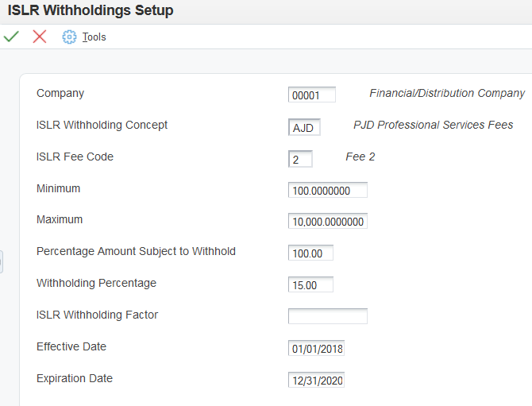Click the Effective Date field

tap(316, 348)
